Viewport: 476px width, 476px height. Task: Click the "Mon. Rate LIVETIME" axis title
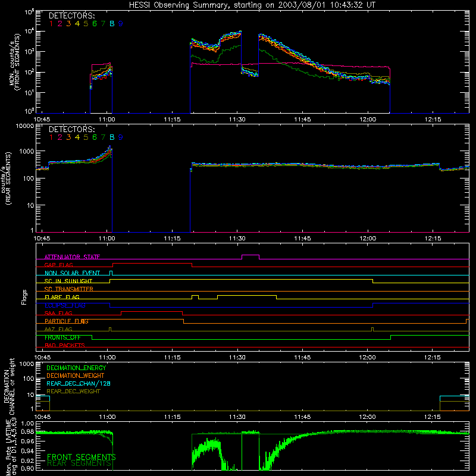(x=8, y=447)
